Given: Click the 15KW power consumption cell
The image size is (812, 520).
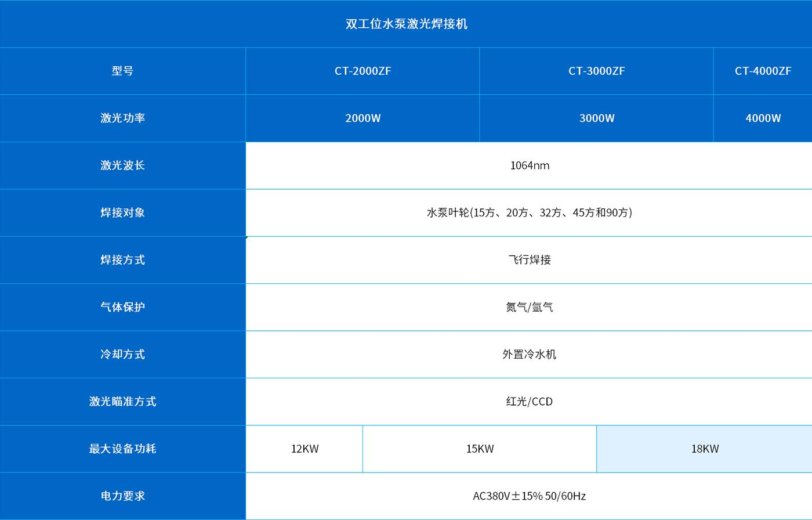Looking at the screenshot, I should point(480,449).
